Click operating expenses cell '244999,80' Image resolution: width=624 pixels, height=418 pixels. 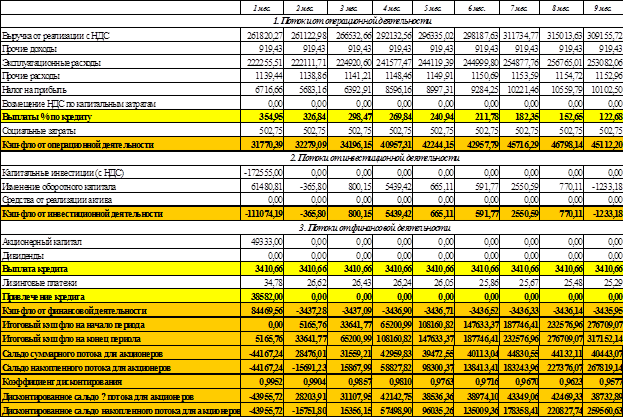click(478, 63)
